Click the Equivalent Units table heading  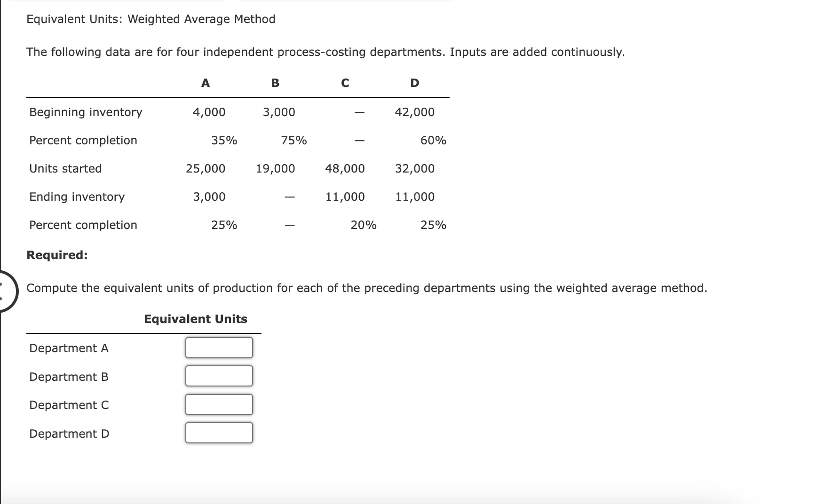195,319
